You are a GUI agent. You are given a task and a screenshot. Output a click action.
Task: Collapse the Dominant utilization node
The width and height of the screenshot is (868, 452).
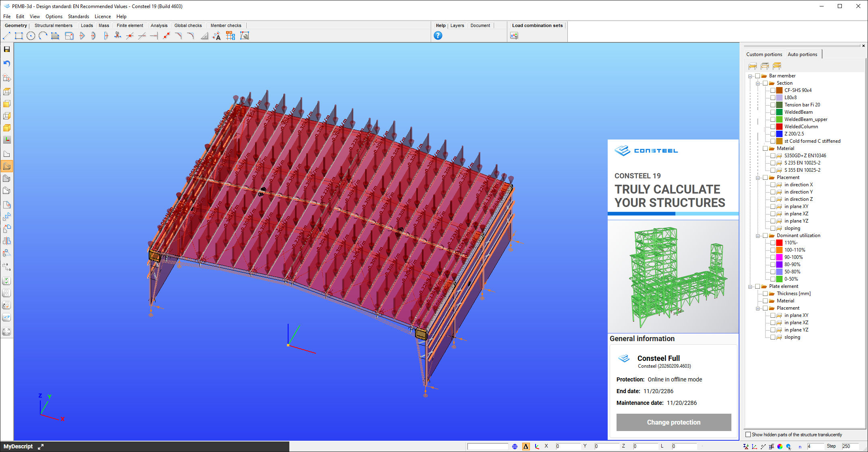coord(757,235)
